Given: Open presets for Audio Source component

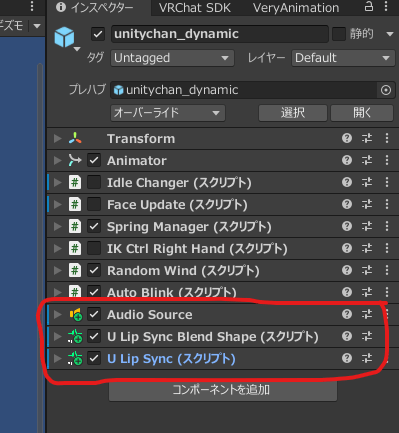Looking at the screenshot, I should click(367, 314).
